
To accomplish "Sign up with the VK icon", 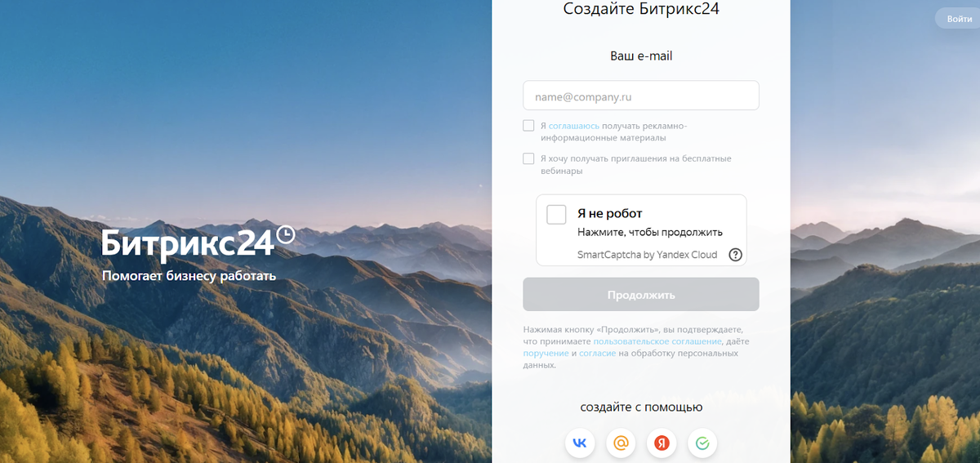I will 580,443.
